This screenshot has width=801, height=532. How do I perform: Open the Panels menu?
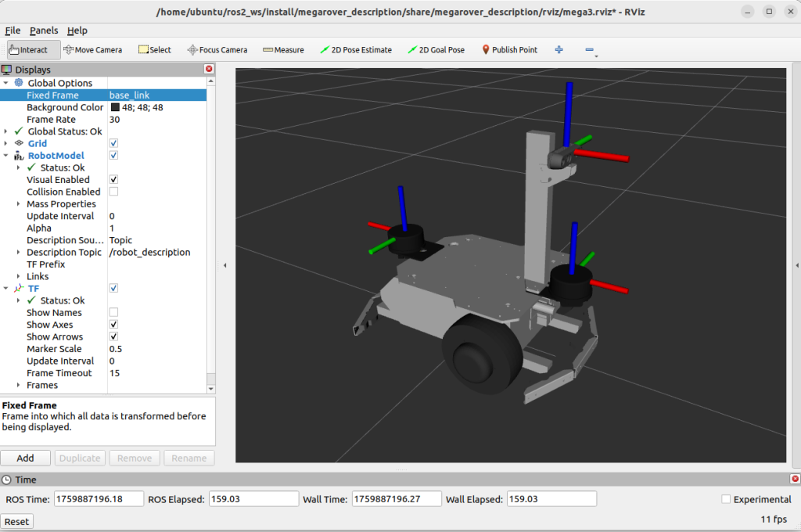point(44,31)
